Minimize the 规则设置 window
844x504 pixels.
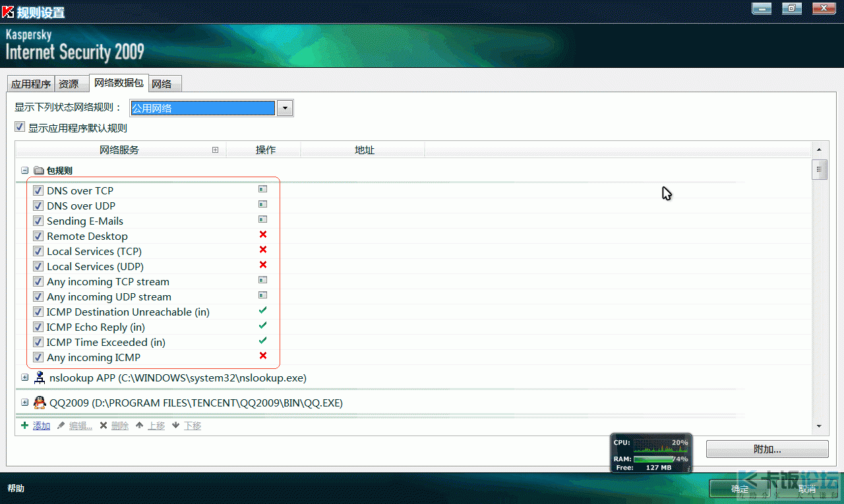[x=762, y=9]
